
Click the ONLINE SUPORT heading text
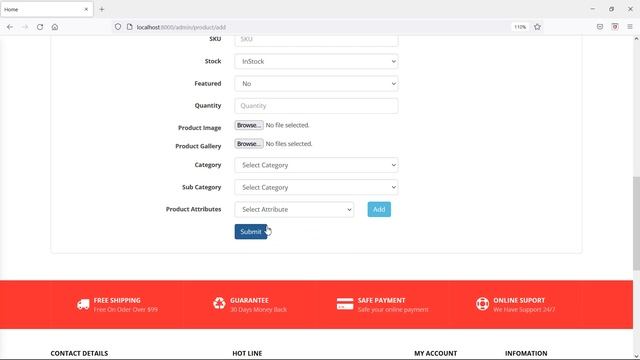point(519,300)
